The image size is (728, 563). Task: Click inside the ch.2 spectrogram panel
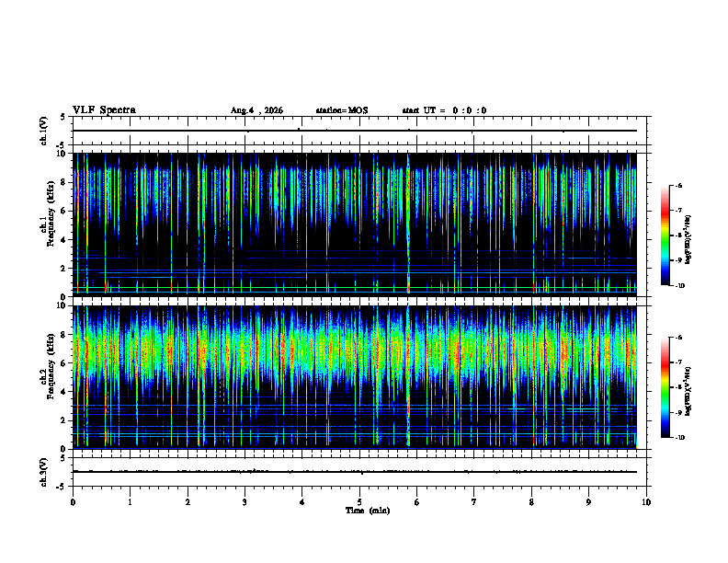click(354, 377)
